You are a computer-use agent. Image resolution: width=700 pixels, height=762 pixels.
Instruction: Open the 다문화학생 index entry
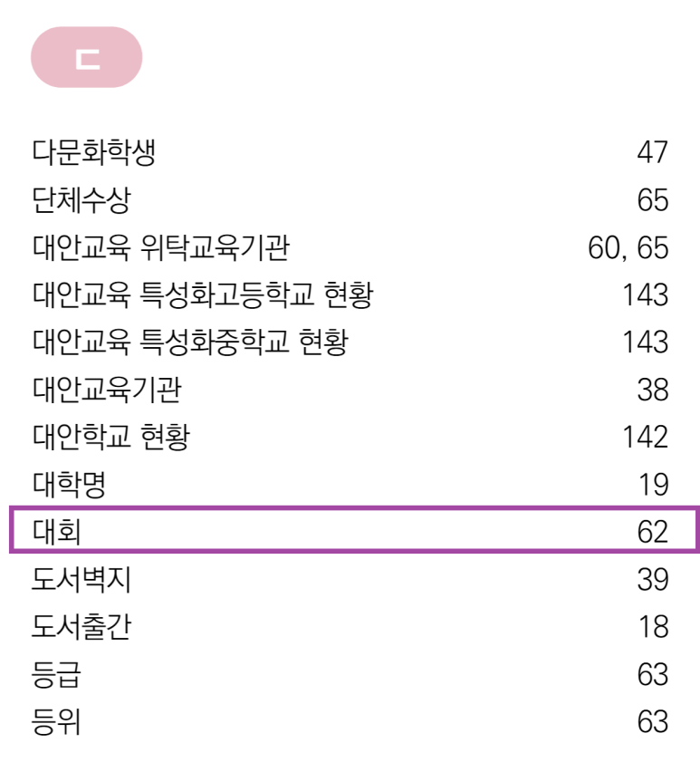[94, 152]
